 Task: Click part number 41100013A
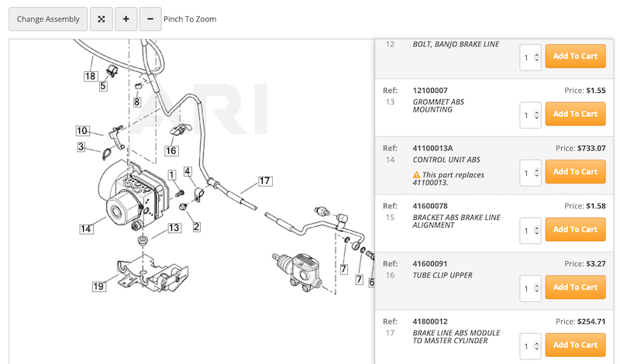432,148
